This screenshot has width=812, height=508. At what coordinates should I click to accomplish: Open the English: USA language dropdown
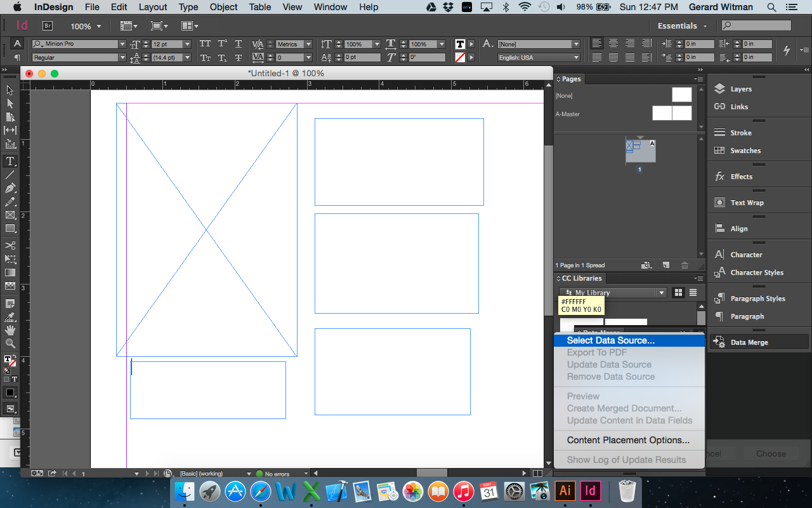(576, 58)
